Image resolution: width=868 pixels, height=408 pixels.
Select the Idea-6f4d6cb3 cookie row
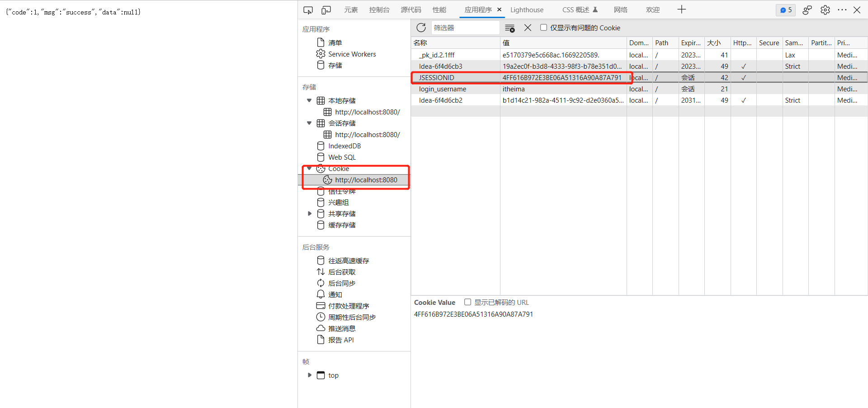tap(639, 66)
